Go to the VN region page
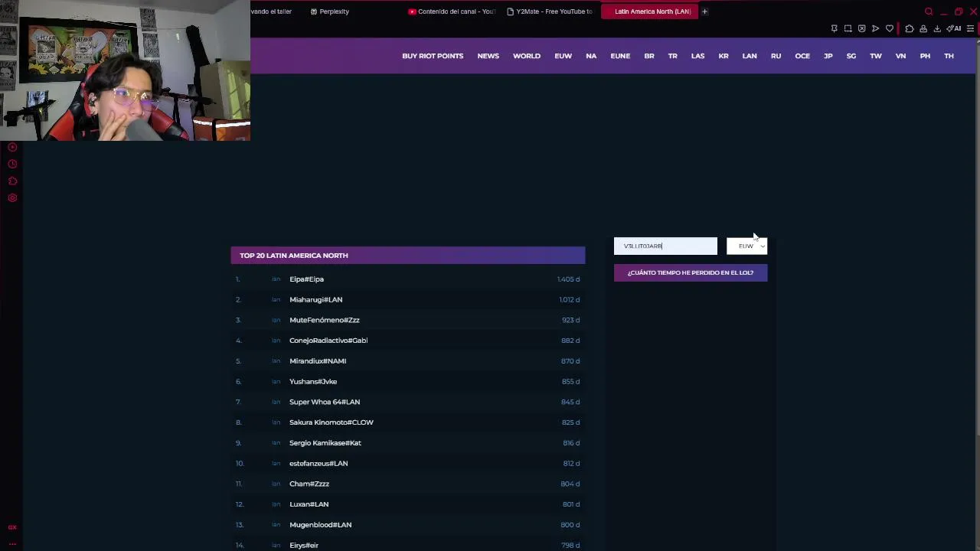 point(900,56)
